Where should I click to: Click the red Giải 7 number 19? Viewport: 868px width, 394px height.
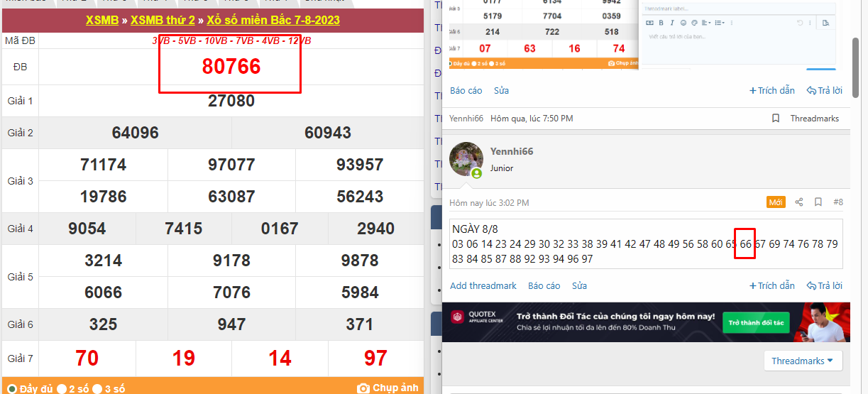tap(184, 358)
